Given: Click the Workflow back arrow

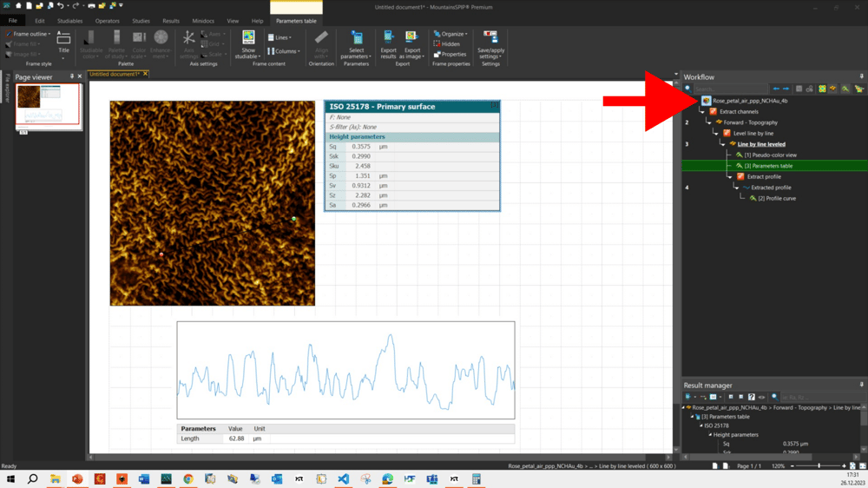Looking at the screenshot, I should click(776, 89).
